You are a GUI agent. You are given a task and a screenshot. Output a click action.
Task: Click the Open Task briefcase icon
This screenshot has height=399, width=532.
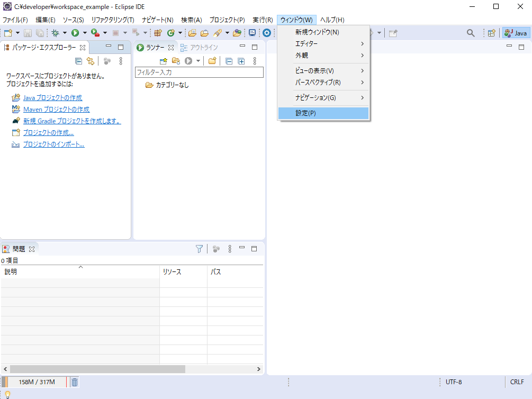(204, 33)
